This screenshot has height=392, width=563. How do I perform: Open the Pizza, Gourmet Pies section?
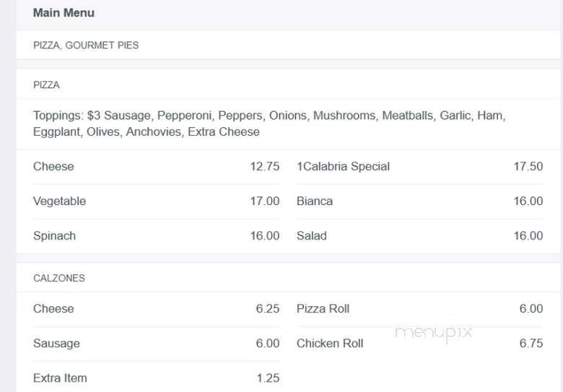(86, 45)
